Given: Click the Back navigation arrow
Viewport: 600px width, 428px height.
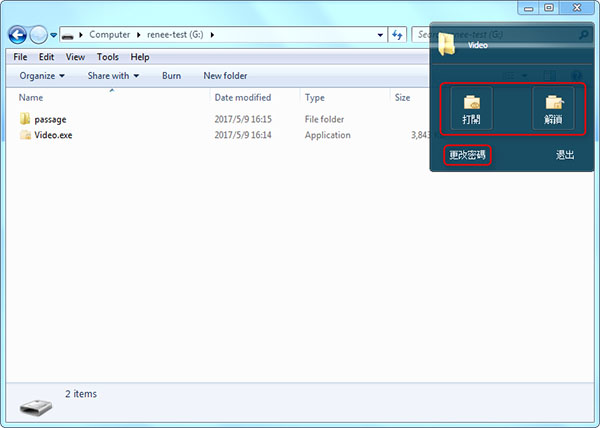Looking at the screenshot, I should tap(17, 34).
